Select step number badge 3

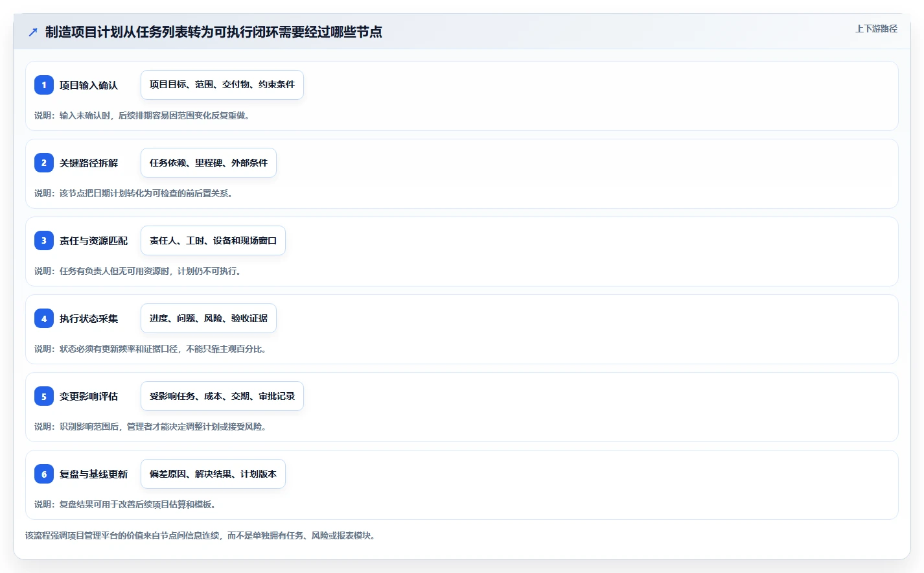[44, 240]
